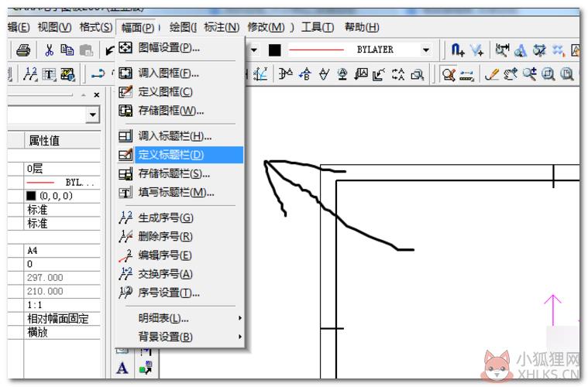Screen dimensions: 588x387
Task: Choose 填写标题栏(M)... menu entry
Action: tap(181, 193)
